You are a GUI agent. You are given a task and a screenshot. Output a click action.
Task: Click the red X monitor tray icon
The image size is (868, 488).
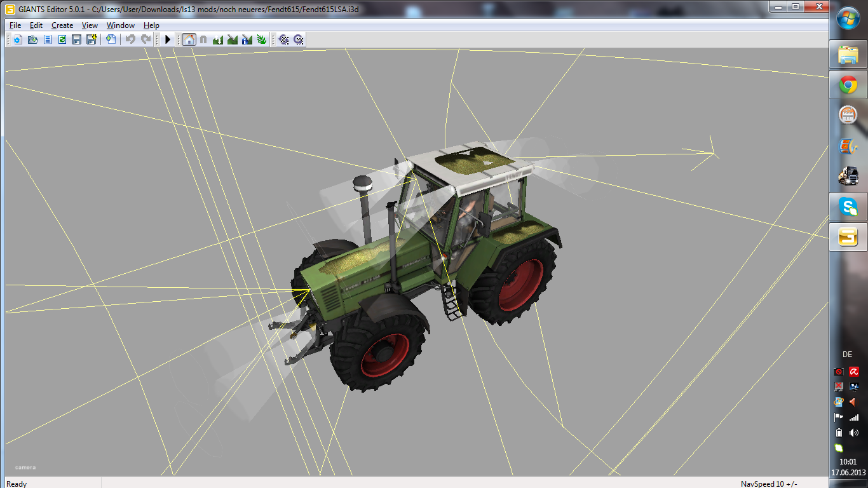click(x=839, y=387)
